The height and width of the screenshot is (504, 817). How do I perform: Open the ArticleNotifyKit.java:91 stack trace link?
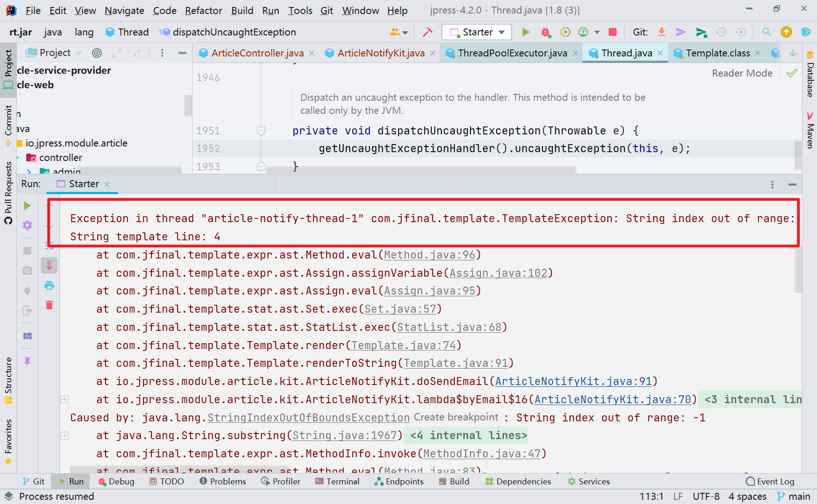tap(573, 381)
